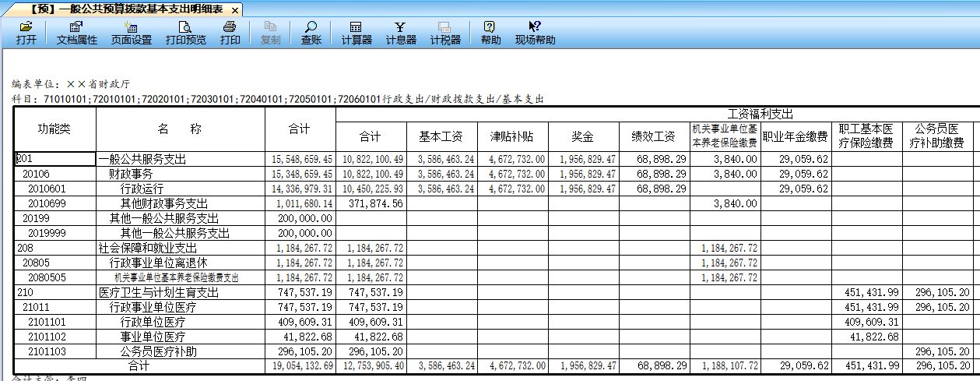Click the 公务员医疗补助缴费 column header
This screenshot has width=980, height=381.
click(937, 136)
